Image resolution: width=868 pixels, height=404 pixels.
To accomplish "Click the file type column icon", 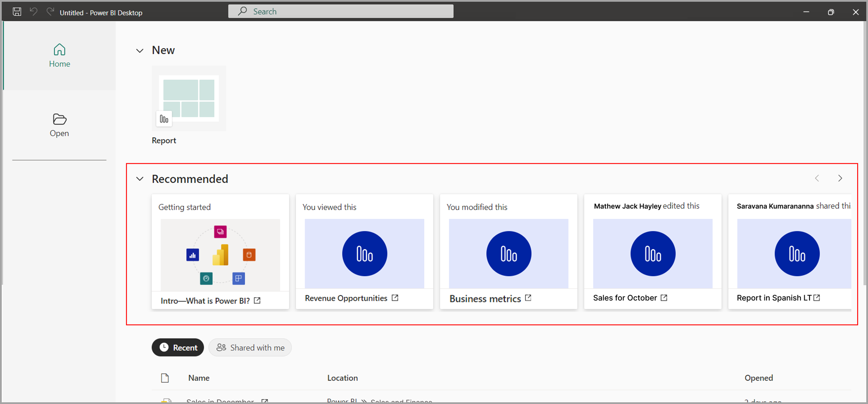I will [165, 378].
